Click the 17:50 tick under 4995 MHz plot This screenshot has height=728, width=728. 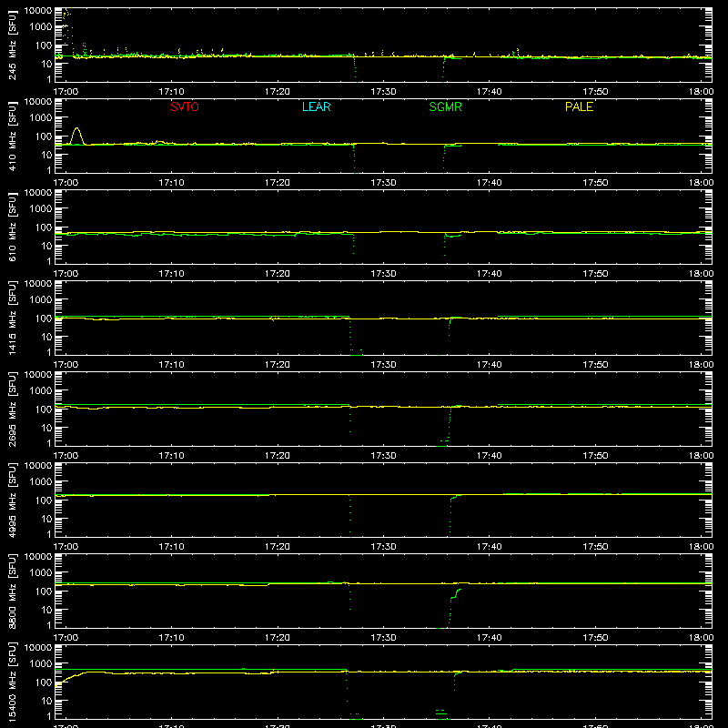595,547
